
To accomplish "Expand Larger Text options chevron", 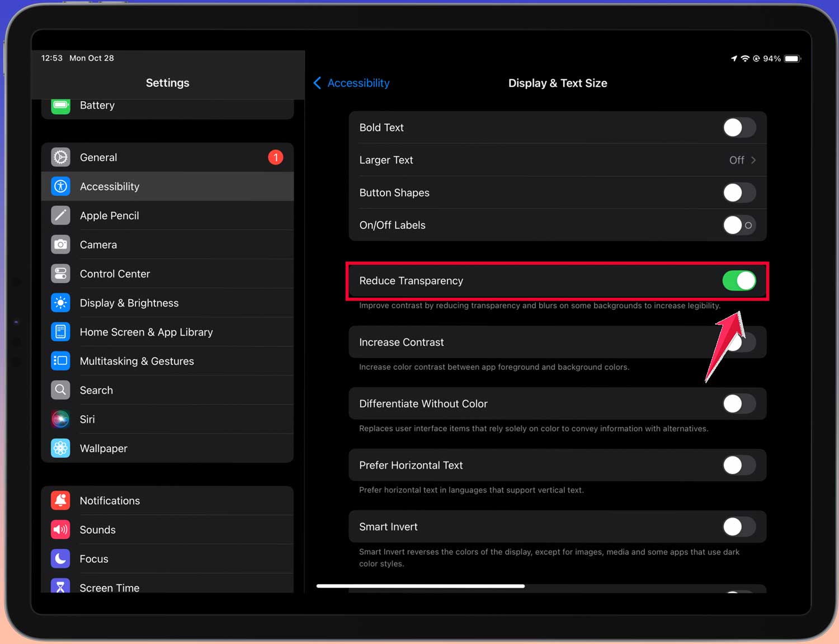I will pyautogui.click(x=753, y=160).
